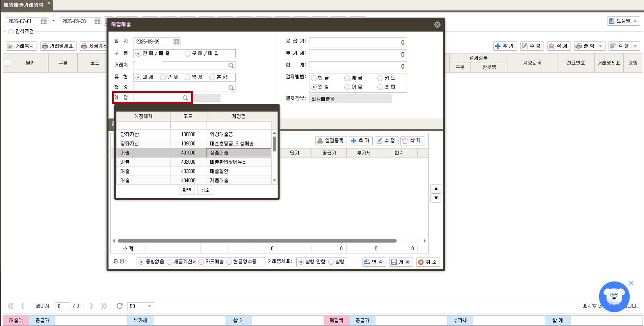Screen dimensions: 644x326
Task: Click 공급가 amount field
Action: click(x=358, y=43)
